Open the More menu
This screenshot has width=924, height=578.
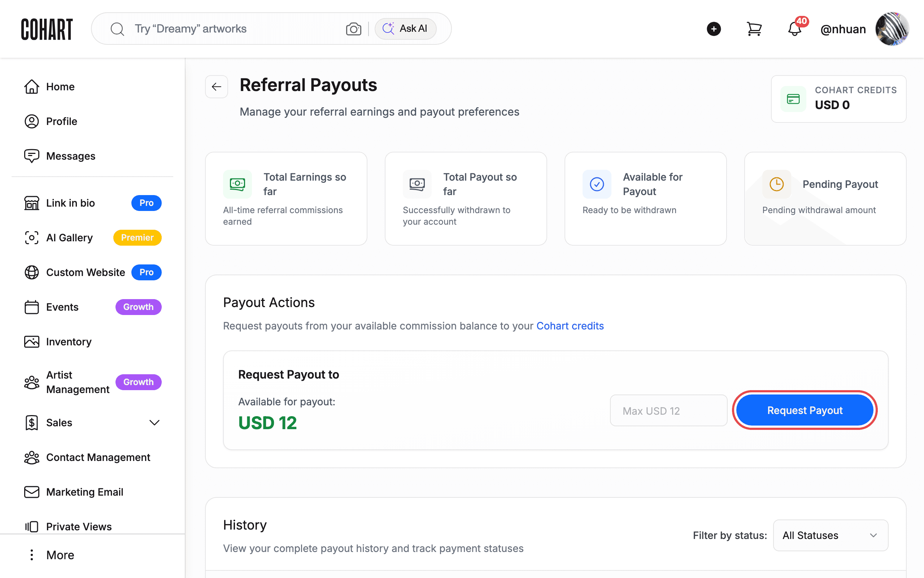(x=52, y=555)
